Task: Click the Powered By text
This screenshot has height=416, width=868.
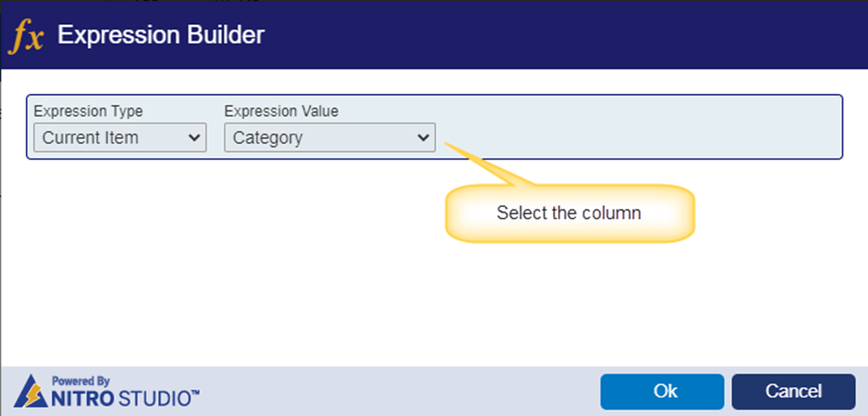Action: tap(81, 381)
